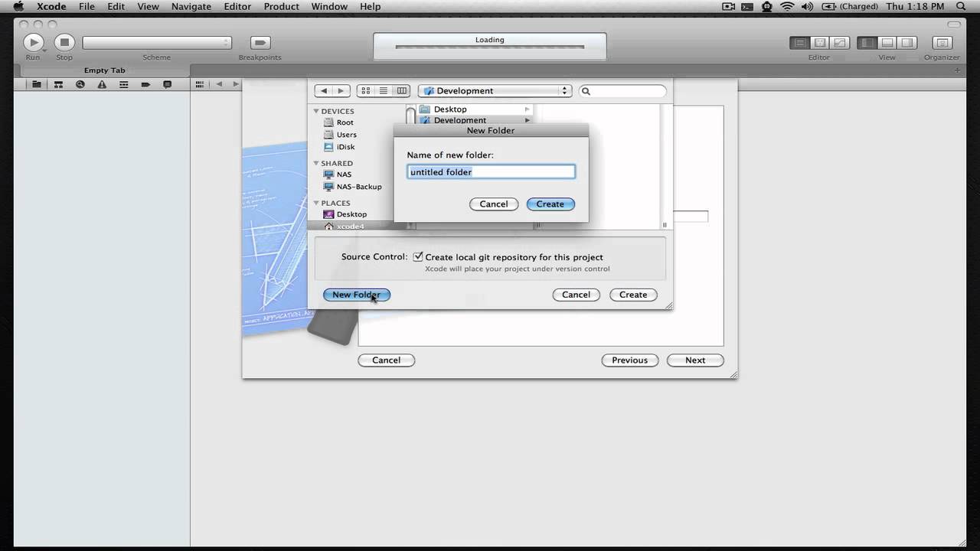This screenshot has height=551, width=980.
Task: Toggle the Navigator pane view button
Action: coord(867,43)
